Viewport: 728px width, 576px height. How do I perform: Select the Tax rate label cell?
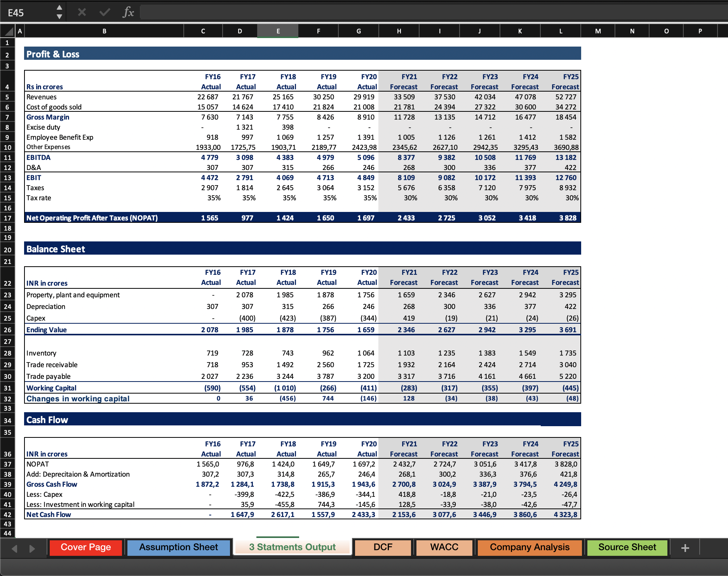(39, 198)
